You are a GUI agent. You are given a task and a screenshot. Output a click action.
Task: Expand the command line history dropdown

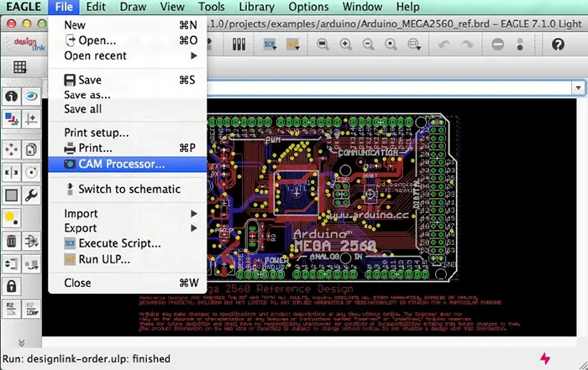[578, 87]
